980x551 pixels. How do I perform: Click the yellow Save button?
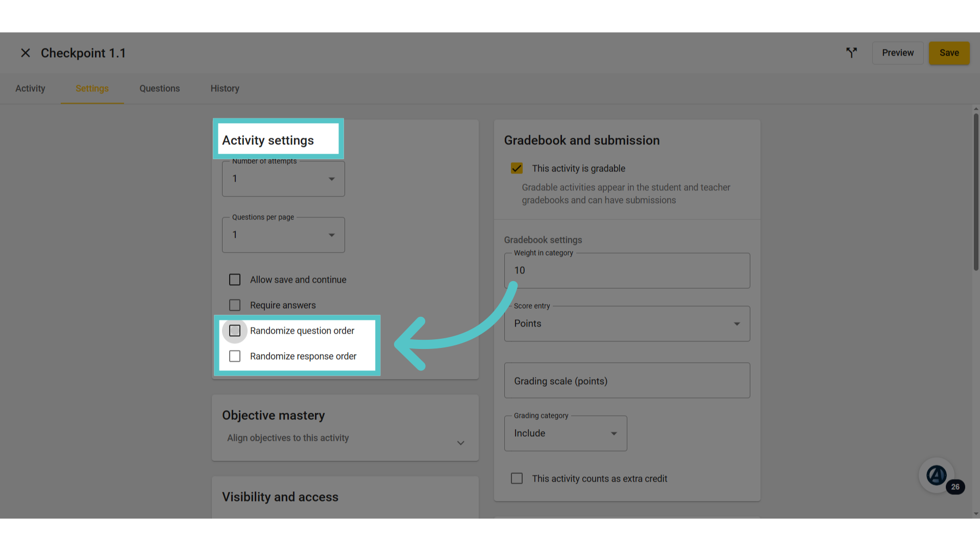click(x=949, y=53)
